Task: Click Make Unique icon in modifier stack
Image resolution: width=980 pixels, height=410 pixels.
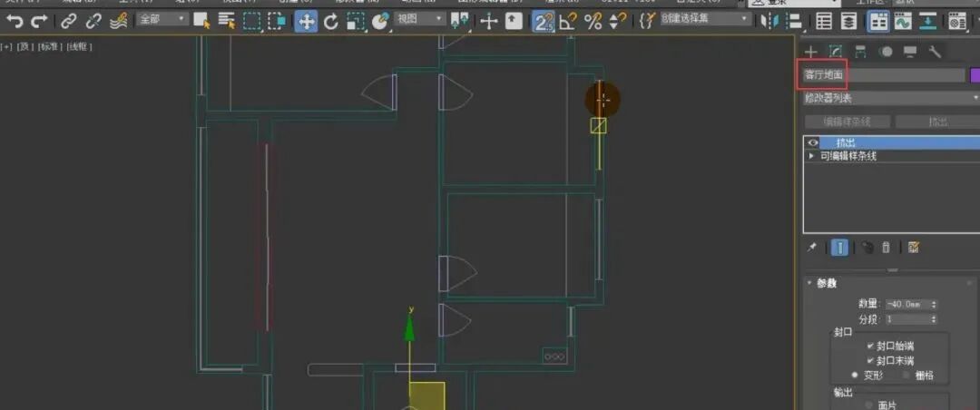Action: pos(867,248)
